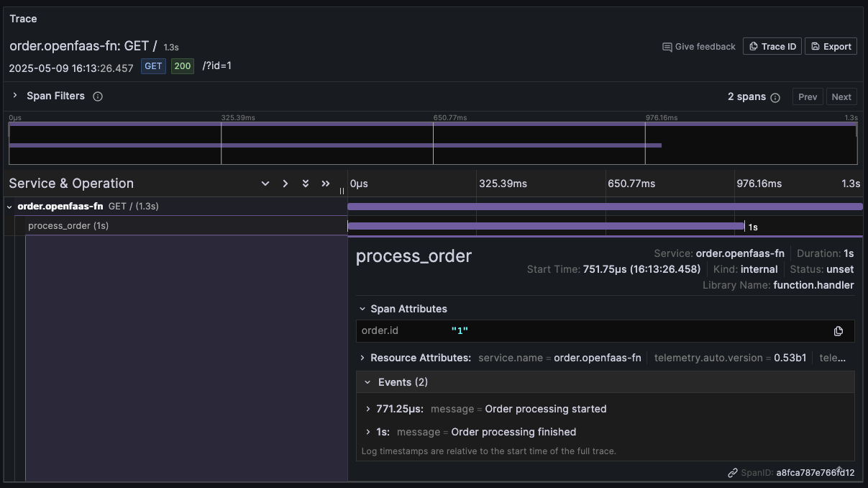The width and height of the screenshot is (868, 488).
Task: Click the info icon beside 2 spans
Action: click(775, 97)
